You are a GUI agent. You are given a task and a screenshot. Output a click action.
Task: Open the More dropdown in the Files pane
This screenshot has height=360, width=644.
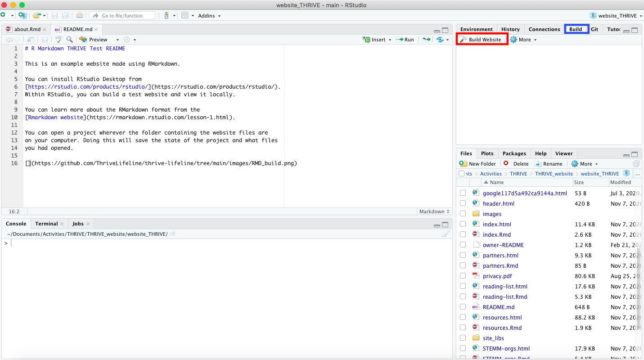(585, 164)
